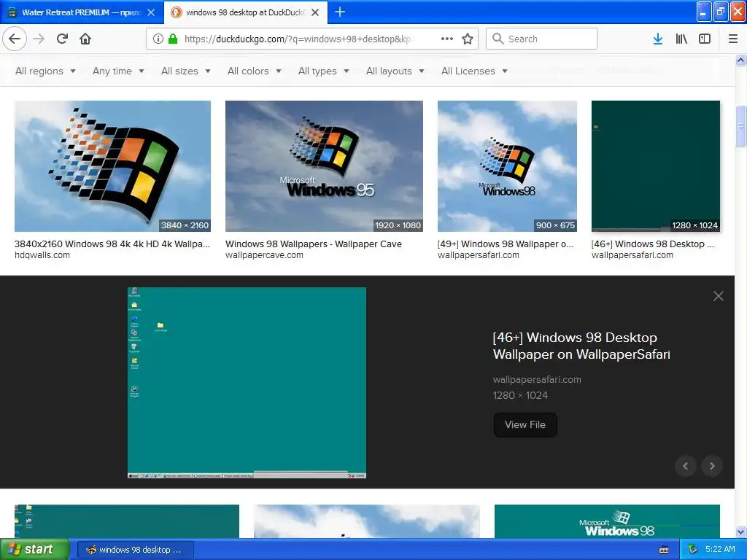Click the magnifier icon in Search box

(x=498, y=39)
